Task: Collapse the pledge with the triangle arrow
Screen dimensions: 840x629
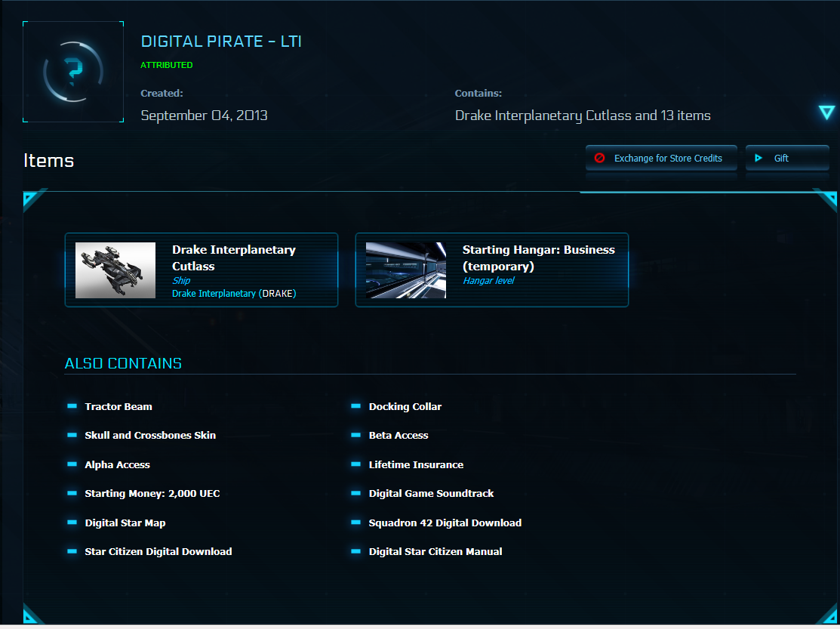Action: pyautogui.click(x=826, y=112)
